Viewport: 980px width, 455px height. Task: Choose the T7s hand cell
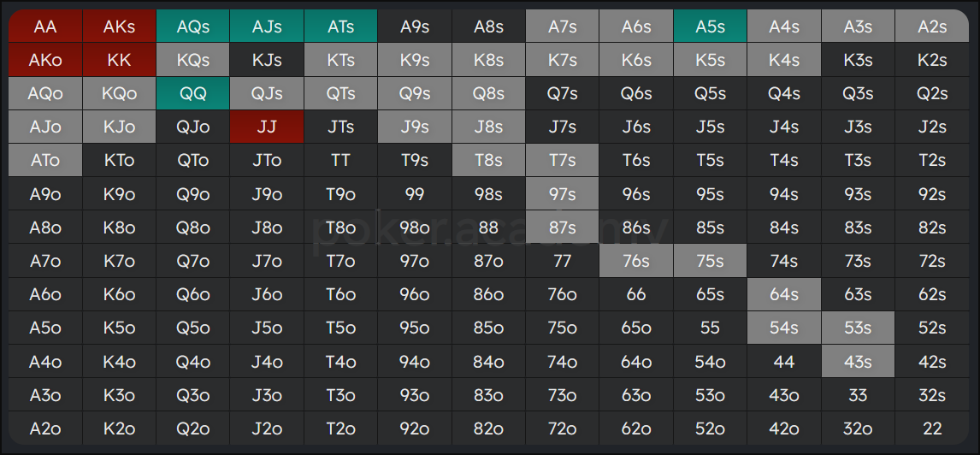(563, 160)
